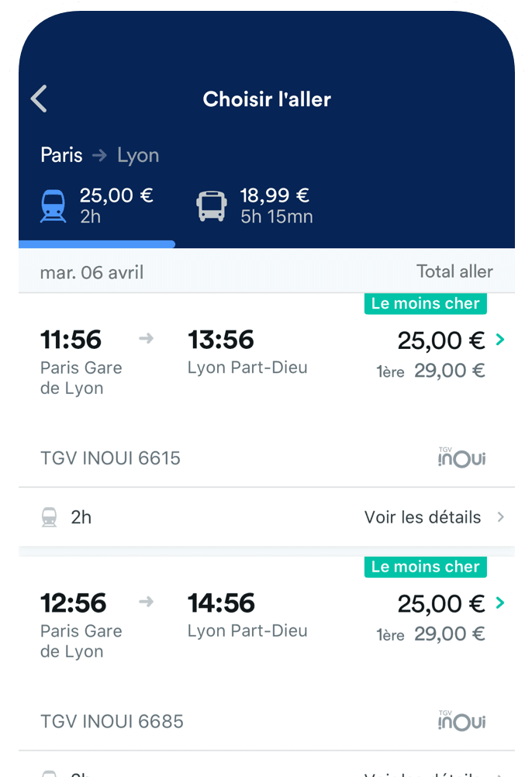This screenshot has height=777, width=532.
Task: Choose the 25,00 € fare at 11:56
Action: pos(440,340)
